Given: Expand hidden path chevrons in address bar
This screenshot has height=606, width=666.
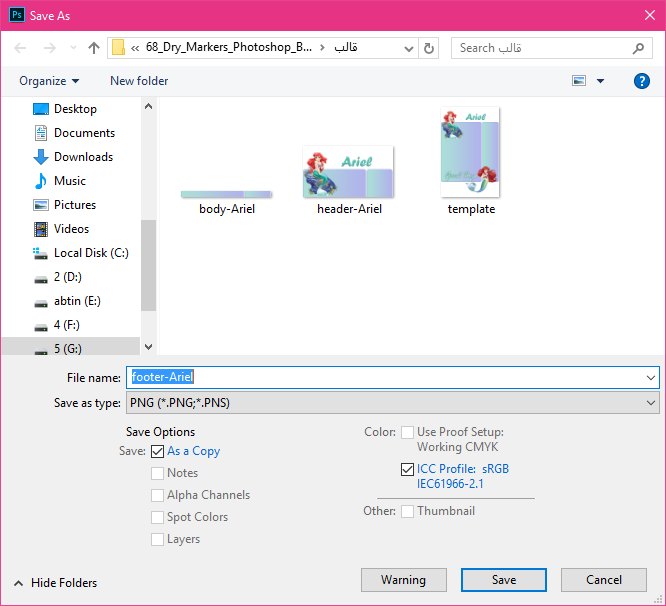Looking at the screenshot, I should click(x=135, y=48).
